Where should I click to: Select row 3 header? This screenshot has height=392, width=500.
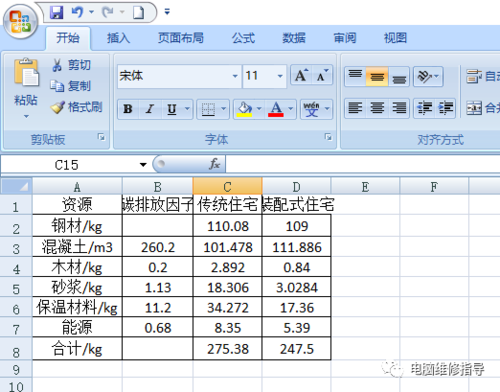coord(16,247)
